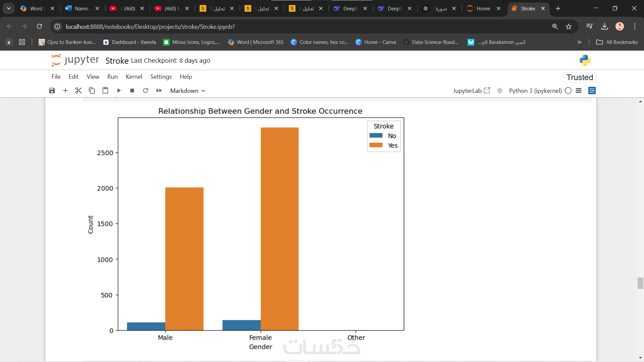Enable the debugger bug icon

pos(500,90)
